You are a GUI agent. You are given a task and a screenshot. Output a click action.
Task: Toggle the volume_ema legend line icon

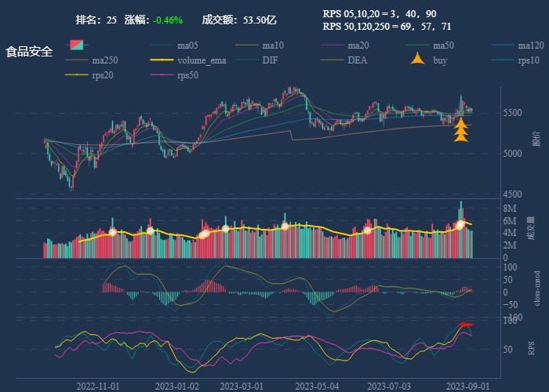(163, 60)
